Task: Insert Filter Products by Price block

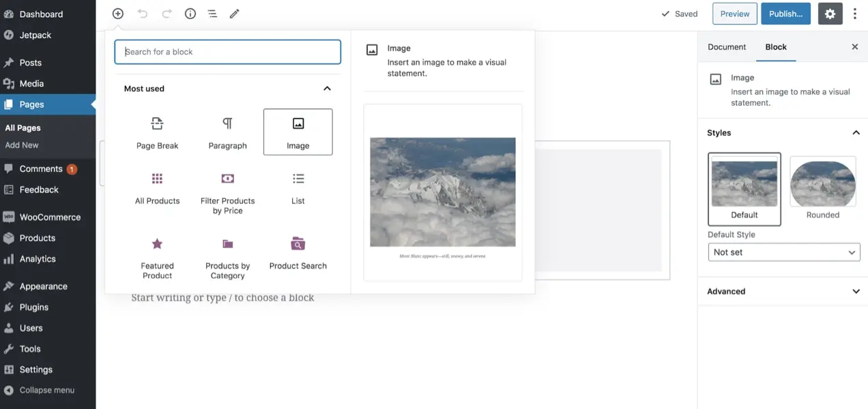Action: (228, 193)
